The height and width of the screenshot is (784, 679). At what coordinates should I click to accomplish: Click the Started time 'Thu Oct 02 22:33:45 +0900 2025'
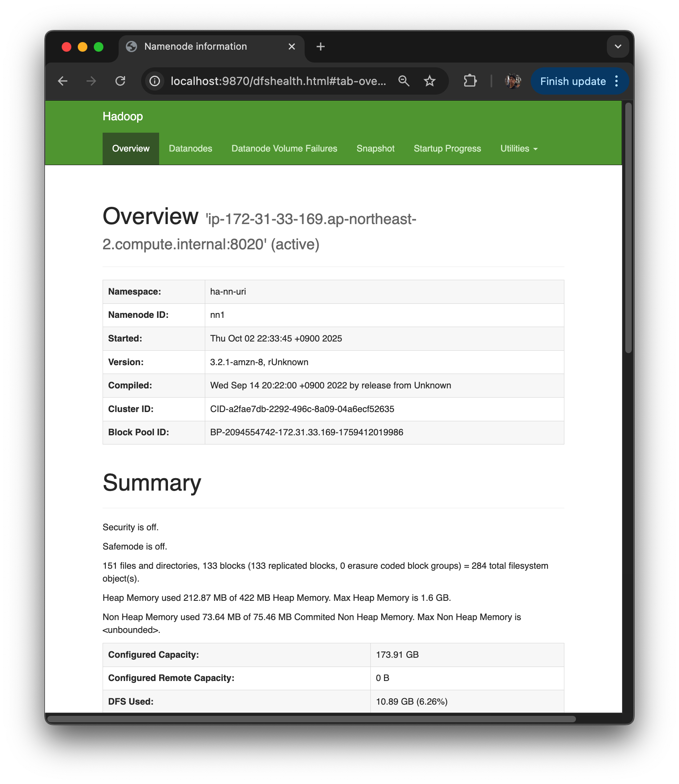point(276,339)
